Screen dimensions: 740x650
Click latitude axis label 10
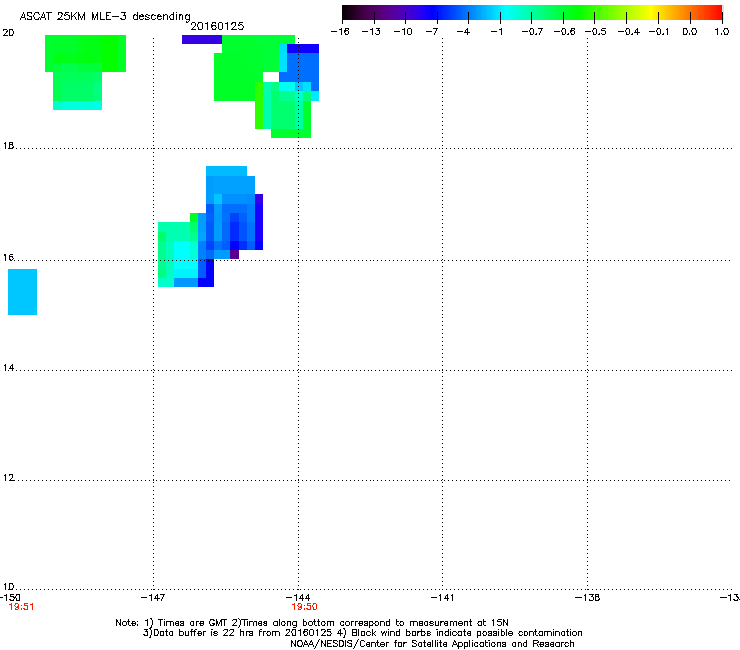click(8, 587)
